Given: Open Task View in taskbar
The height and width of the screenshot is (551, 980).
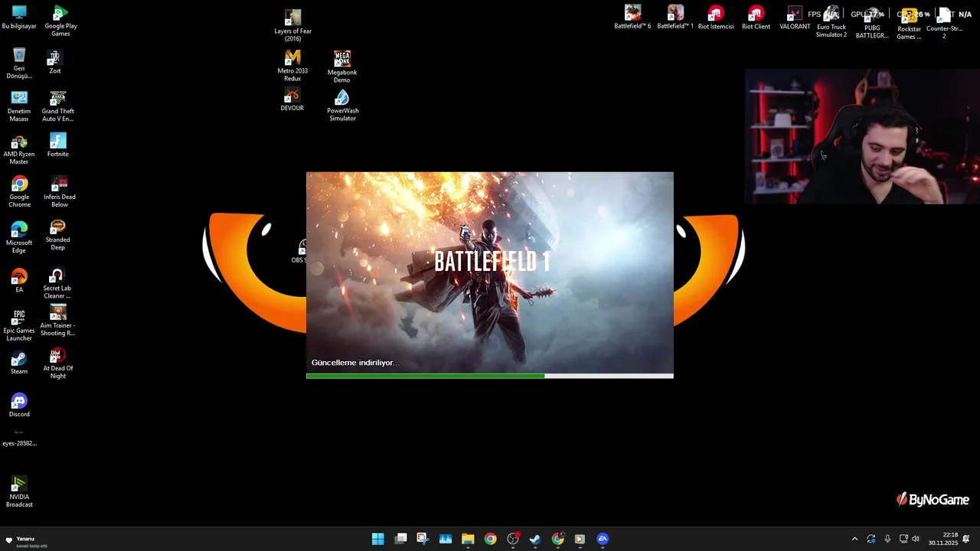Looking at the screenshot, I should 400,539.
